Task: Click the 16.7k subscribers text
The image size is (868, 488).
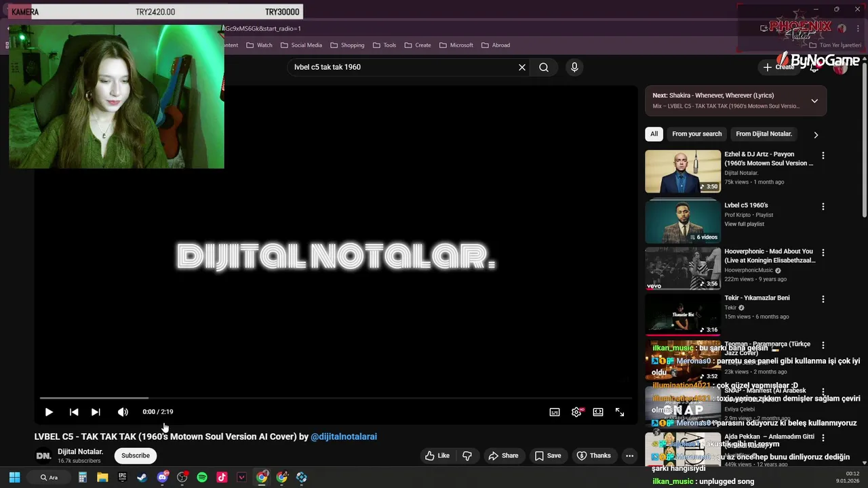Action: 79,461
